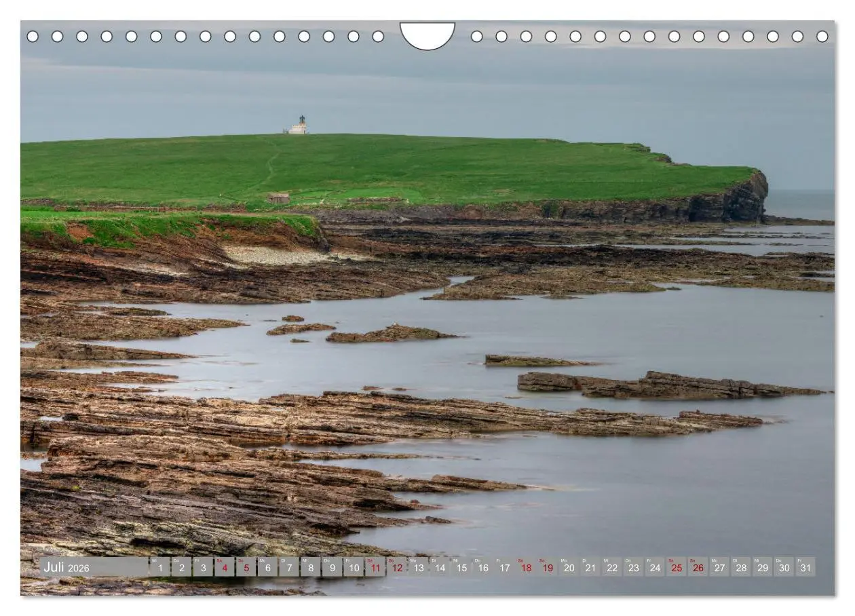Select date 21 in the calendar strip
This screenshot has width=855, height=616.
click(x=590, y=567)
